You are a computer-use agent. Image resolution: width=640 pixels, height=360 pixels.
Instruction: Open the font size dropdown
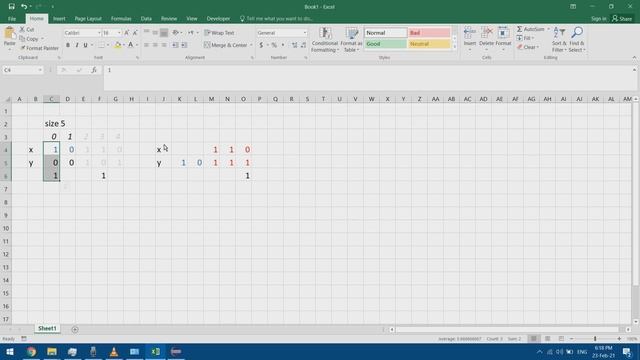point(119,33)
